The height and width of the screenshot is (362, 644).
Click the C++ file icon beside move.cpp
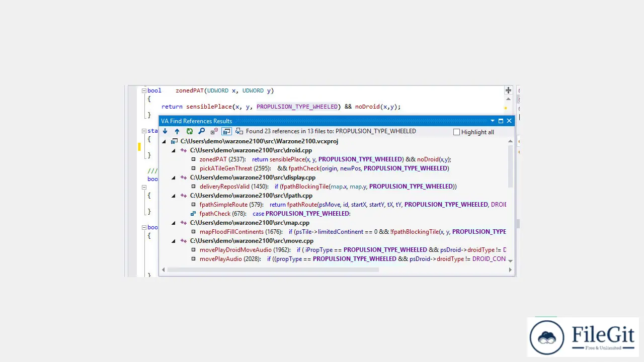[x=184, y=241]
